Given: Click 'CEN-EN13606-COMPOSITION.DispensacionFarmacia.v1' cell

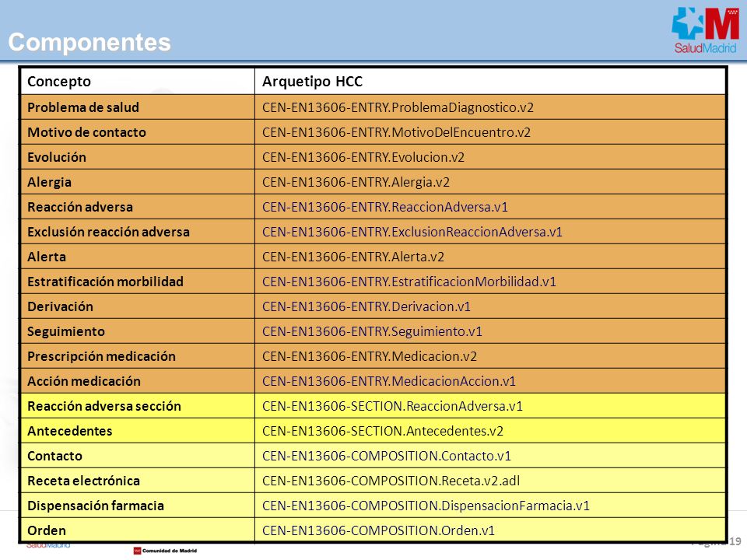Looking at the screenshot, I should point(490,506).
